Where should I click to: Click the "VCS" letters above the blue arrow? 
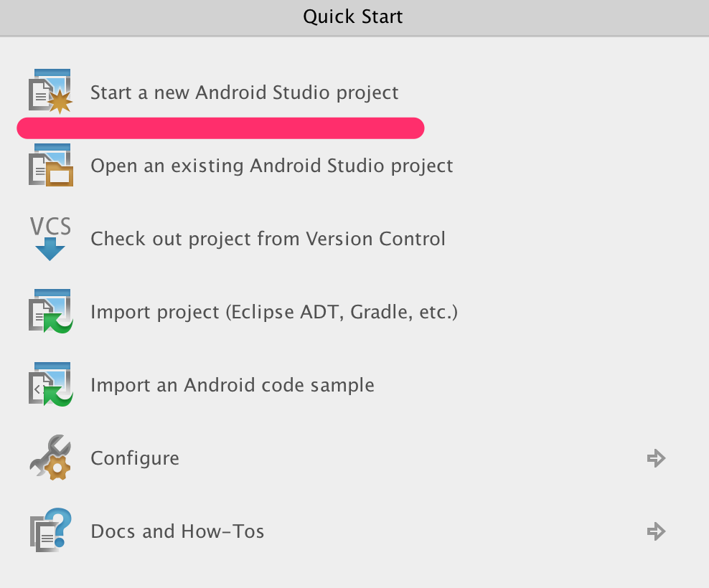(x=50, y=226)
